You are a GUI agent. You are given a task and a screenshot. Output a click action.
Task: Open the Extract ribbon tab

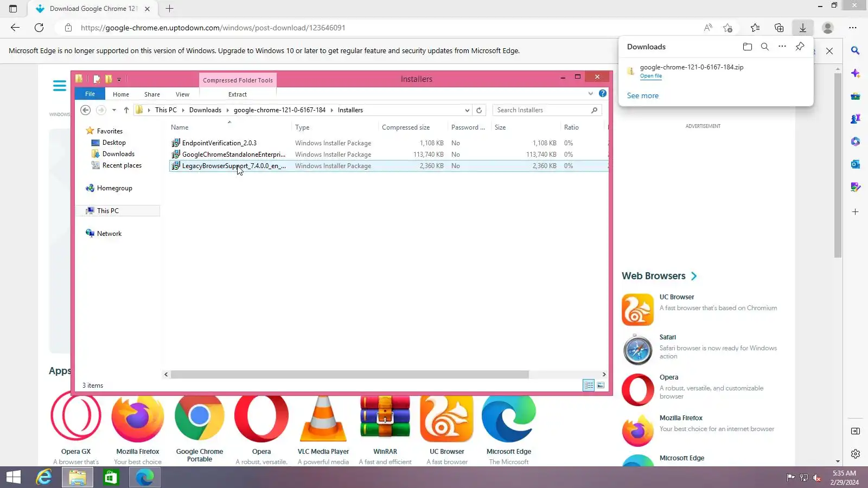(x=238, y=94)
